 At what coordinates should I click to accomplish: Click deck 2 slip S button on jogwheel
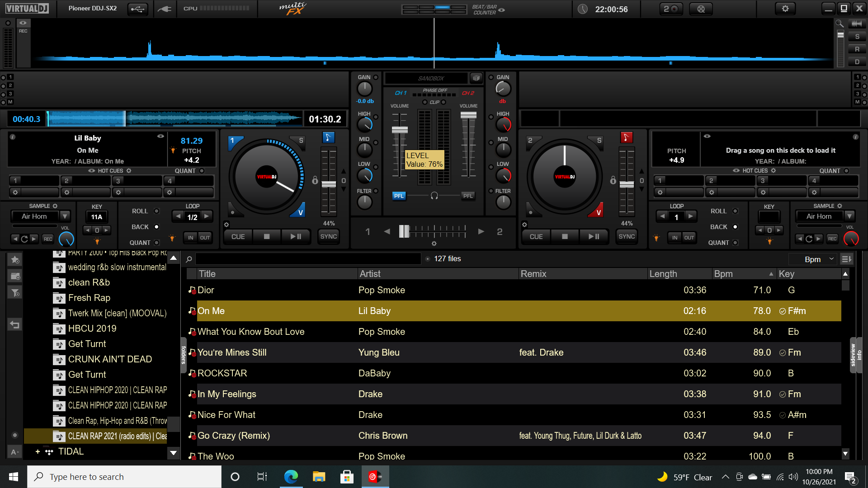599,141
